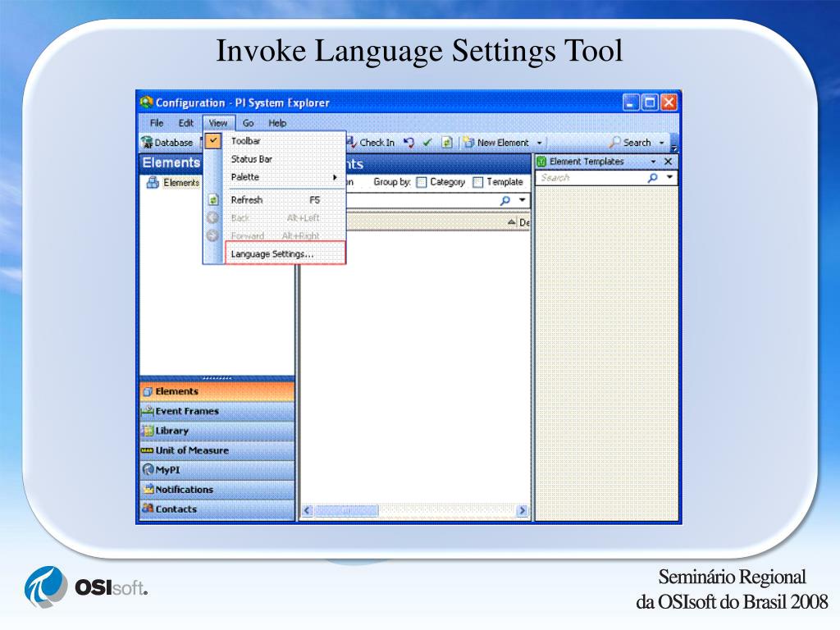
Task: Open Element Templates search options dropdown
Action: (x=669, y=177)
